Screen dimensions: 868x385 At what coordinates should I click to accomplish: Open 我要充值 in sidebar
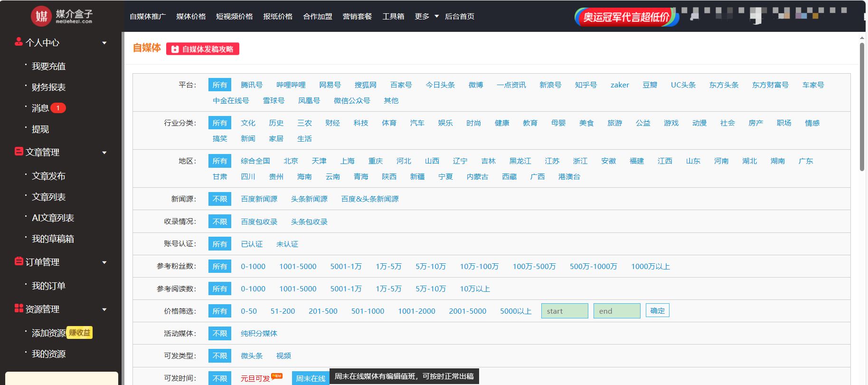pyautogui.click(x=48, y=66)
